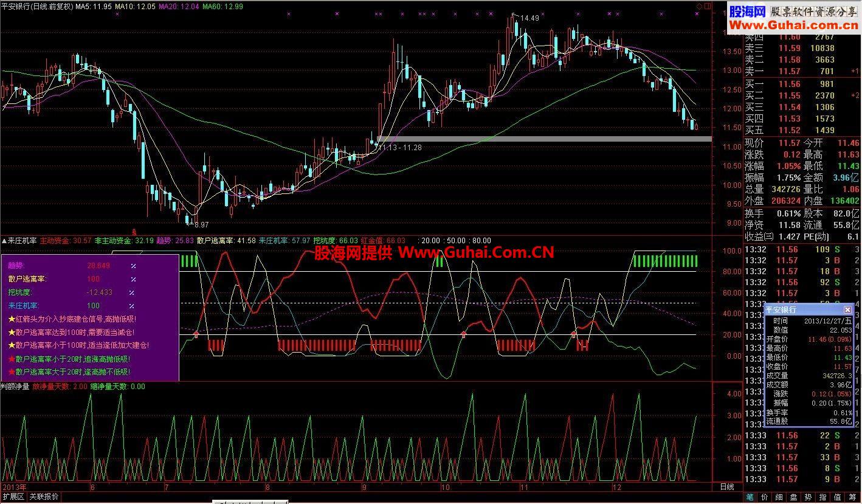Close the 平安银行 info popup
Viewport: 862px width, 504px height.
click(847, 310)
